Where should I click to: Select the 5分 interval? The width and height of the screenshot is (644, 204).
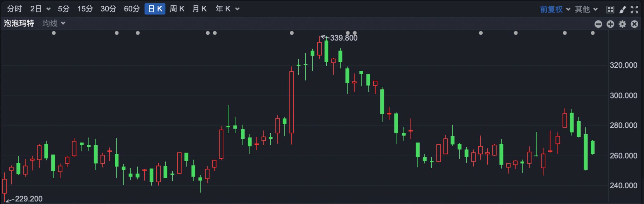pos(63,9)
